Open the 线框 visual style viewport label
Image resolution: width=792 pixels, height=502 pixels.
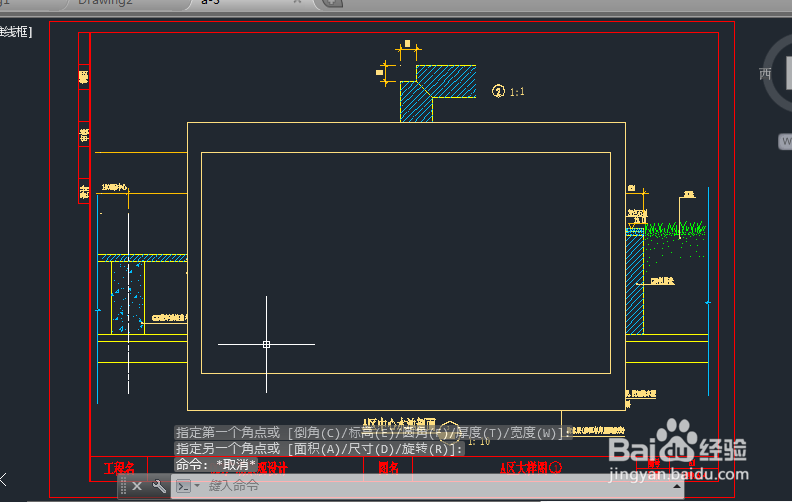coord(15,32)
